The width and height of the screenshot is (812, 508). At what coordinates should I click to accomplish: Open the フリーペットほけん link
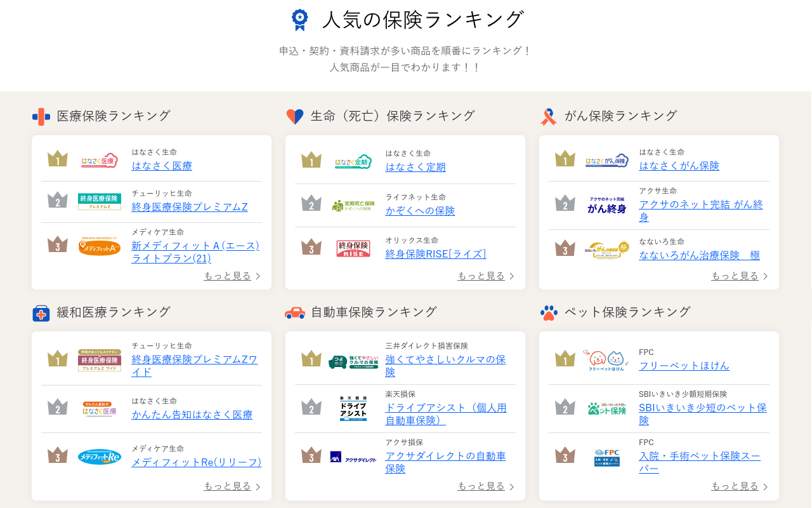click(x=684, y=366)
